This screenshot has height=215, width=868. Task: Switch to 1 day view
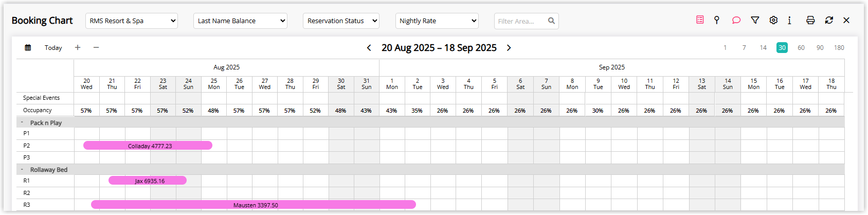click(725, 48)
